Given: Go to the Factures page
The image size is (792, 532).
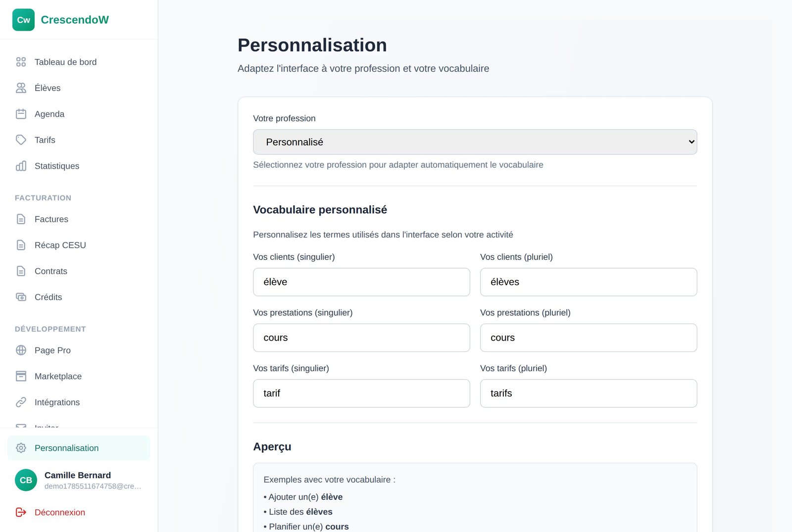Looking at the screenshot, I should (79, 219).
